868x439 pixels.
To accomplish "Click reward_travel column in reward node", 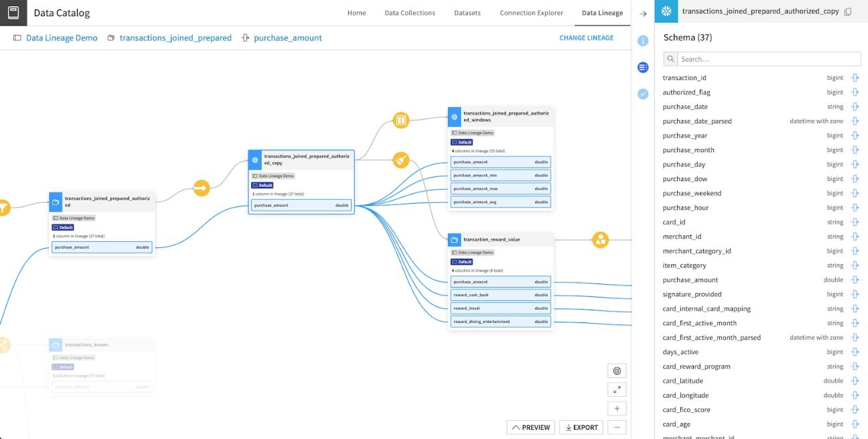I will click(501, 308).
